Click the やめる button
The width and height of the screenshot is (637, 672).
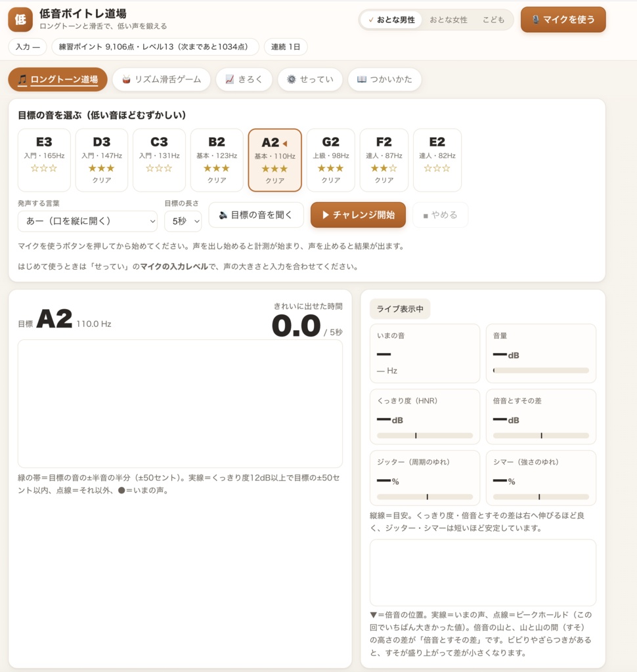(x=440, y=215)
